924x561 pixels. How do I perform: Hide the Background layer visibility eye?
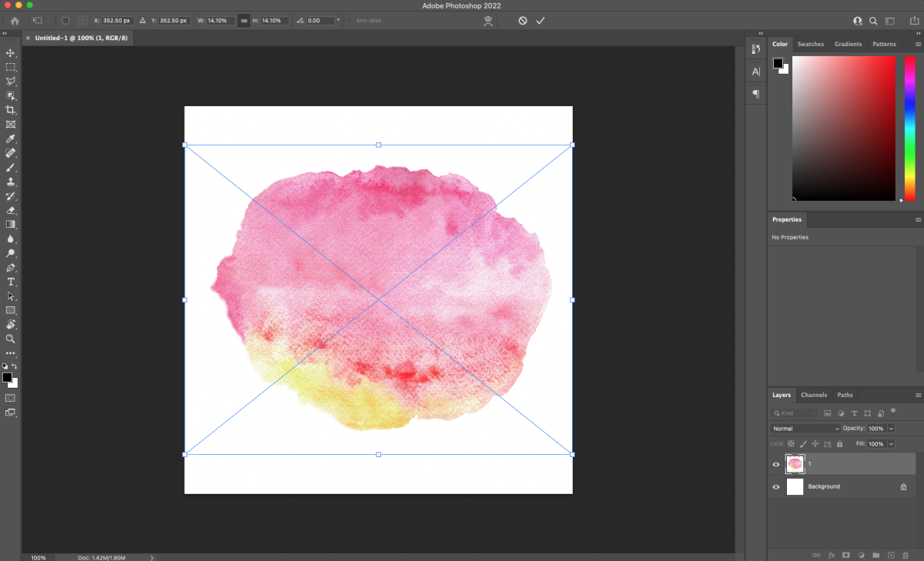pos(776,486)
